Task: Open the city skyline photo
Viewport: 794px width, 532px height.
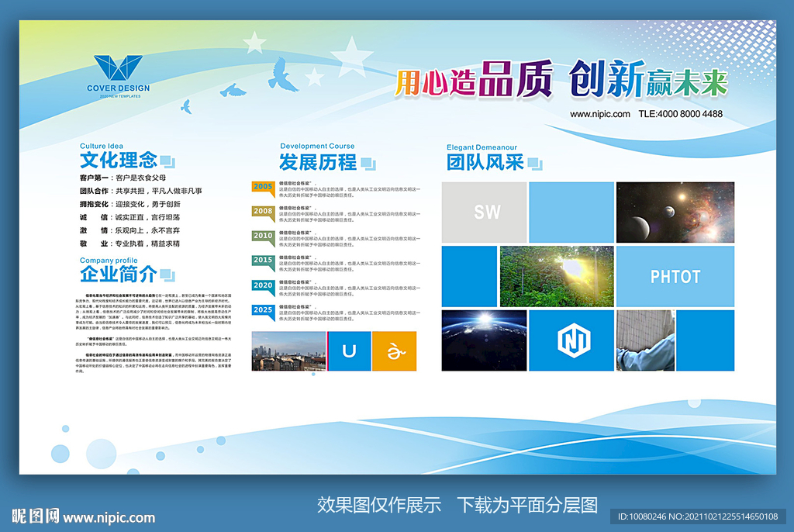Action: (x=288, y=351)
